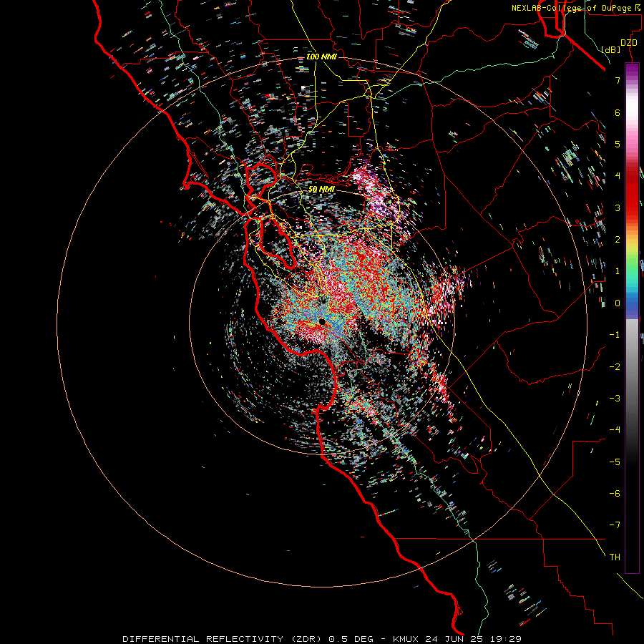The image size is (644, 644).
Task: Click the 5 value on the color scale
Action: tap(618, 144)
